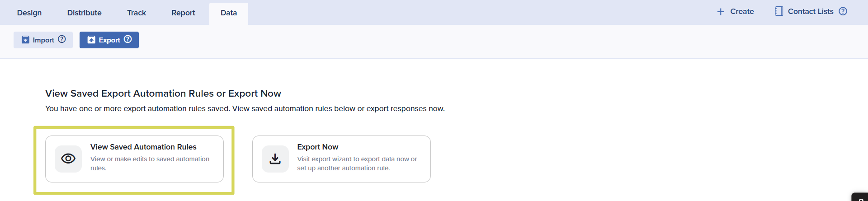Viewport: 868px width, 201px height.
Task: Open the Export Now card
Action: [341, 159]
